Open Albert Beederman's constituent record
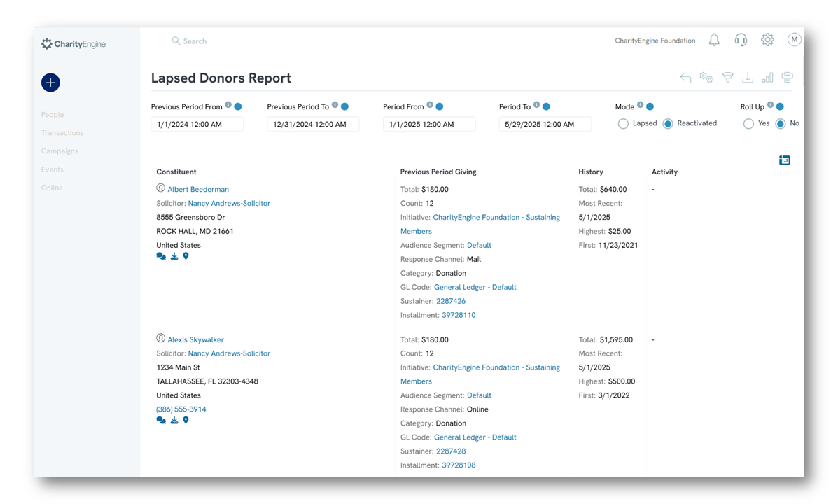The height and width of the screenshot is (504, 831). [198, 189]
